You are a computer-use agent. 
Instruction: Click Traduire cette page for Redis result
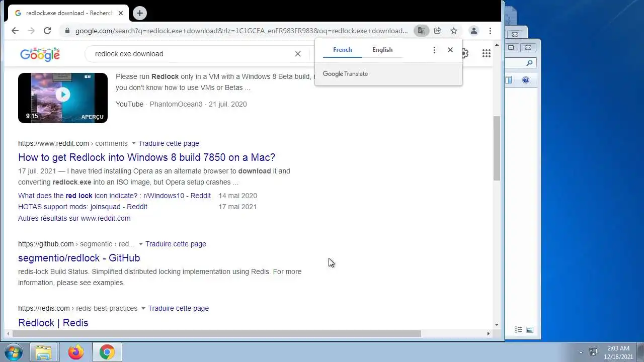178,308
